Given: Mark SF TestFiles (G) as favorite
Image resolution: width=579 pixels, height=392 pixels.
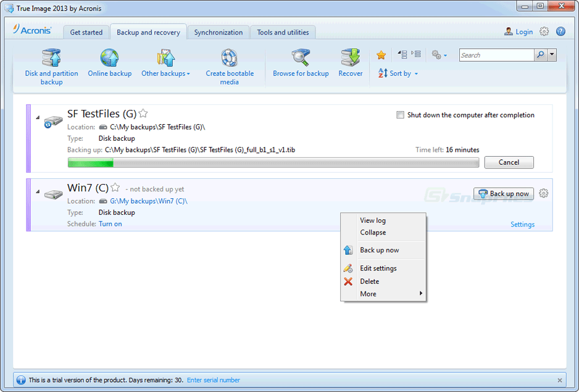Looking at the screenshot, I should 143,113.
